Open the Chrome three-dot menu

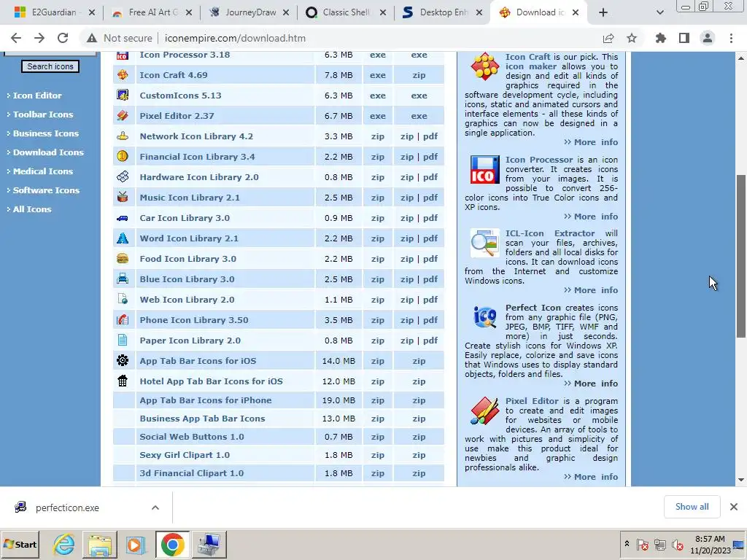(731, 38)
